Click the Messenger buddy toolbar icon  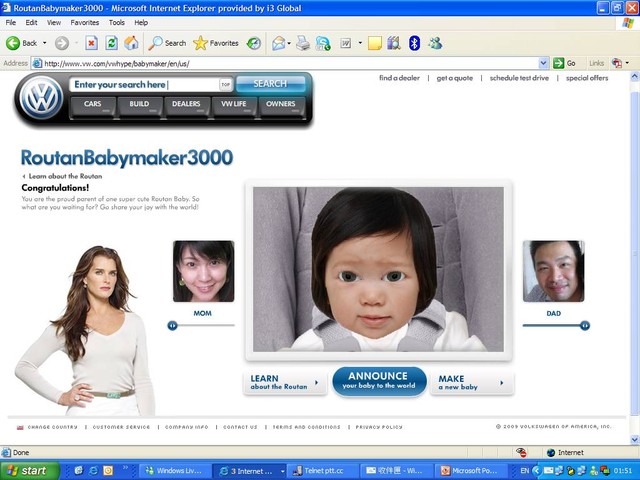point(435,43)
